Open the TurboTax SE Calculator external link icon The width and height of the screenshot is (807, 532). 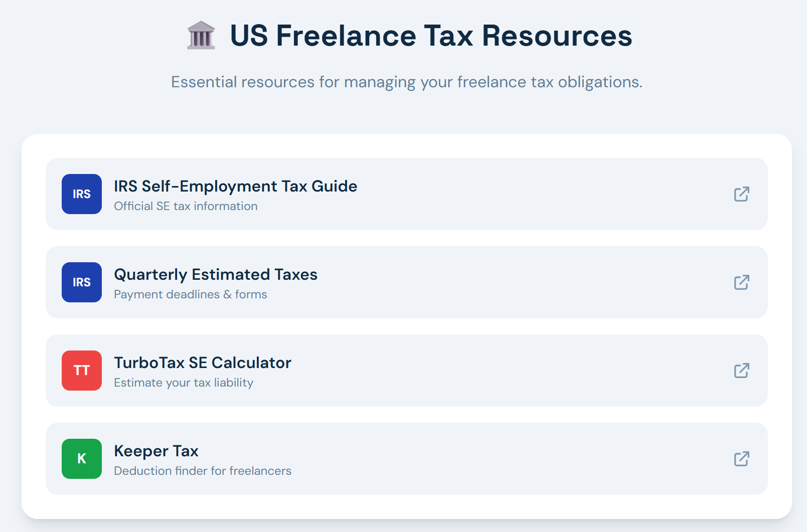pyautogui.click(x=741, y=371)
